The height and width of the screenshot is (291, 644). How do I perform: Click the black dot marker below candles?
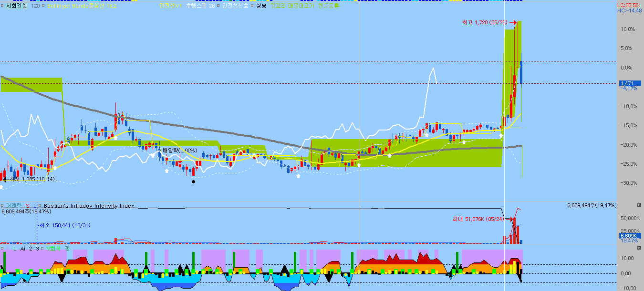pyautogui.click(x=193, y=181)
